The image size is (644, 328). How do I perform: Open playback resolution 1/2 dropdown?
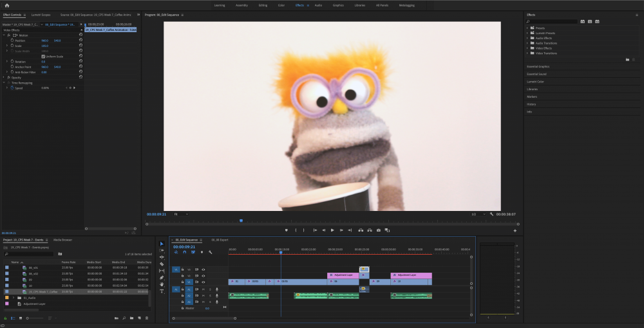point(478,214)
